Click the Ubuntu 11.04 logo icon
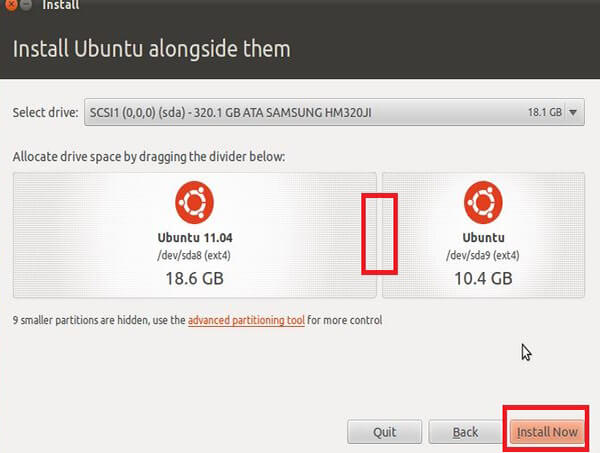 [194, 202]
